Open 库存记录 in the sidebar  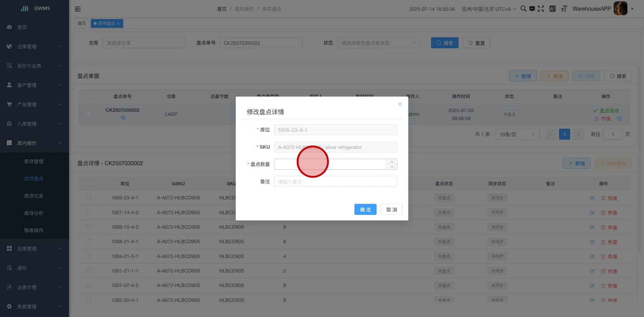point(34,196)
